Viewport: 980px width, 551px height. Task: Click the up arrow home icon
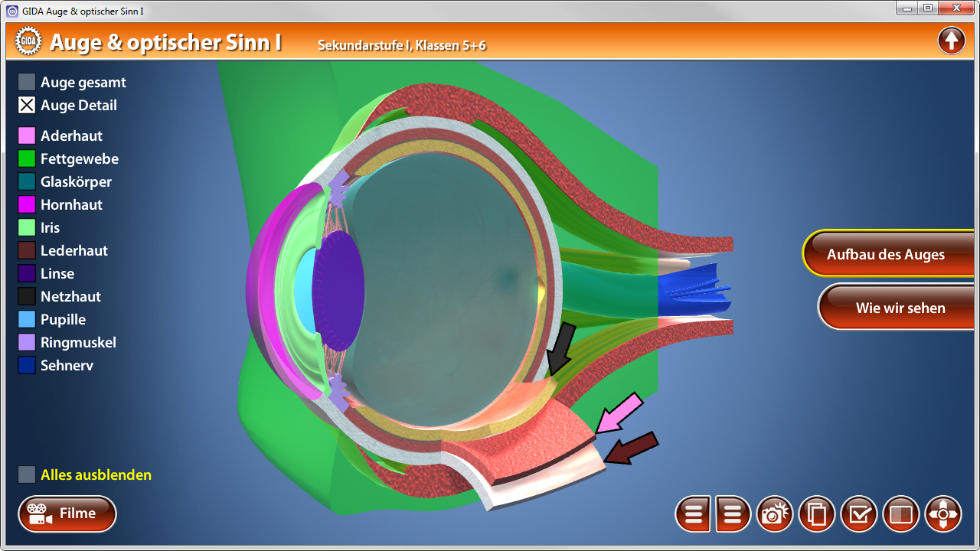click(x=951, y=41)
